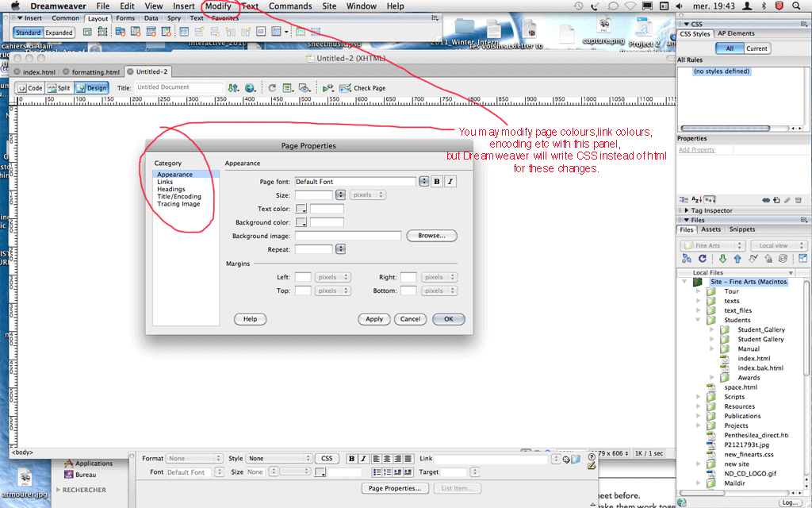Open the Assets tab in Files panel
Viewport: 812px width, 508px height.
pyautogui.click(x=710, y=229)
